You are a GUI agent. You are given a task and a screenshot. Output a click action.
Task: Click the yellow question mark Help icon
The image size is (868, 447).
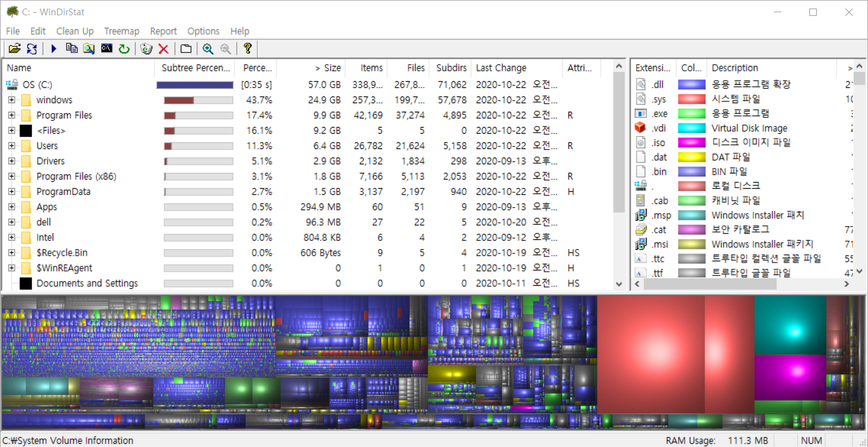click(x=247, y=49)
